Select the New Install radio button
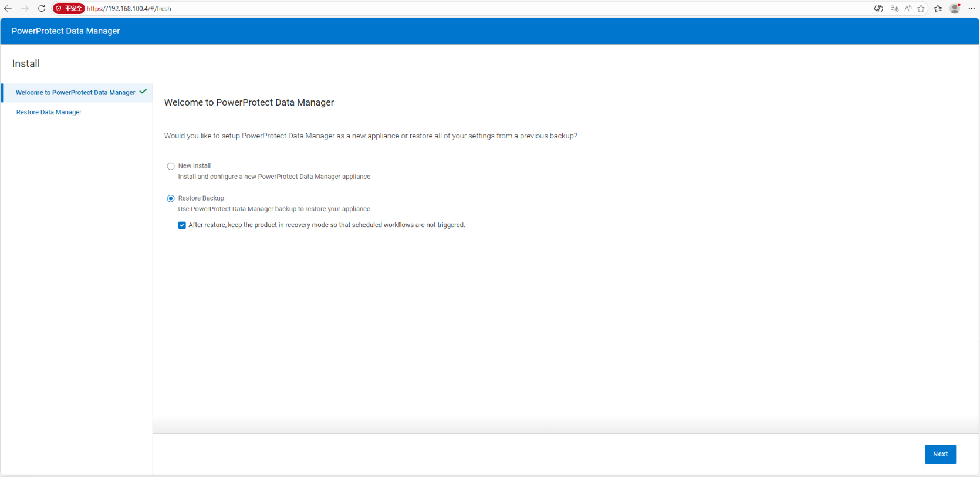Screen dimensions: 980x477 (x=171, y=166)
